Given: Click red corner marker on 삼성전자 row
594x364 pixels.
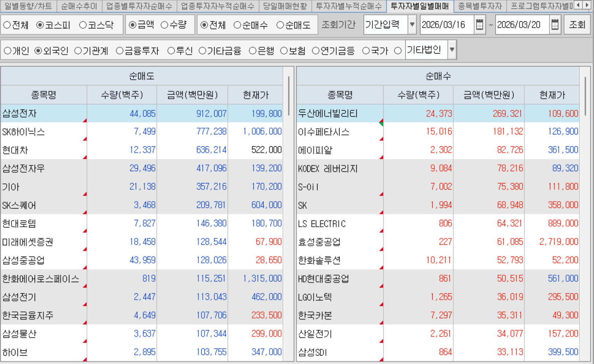Looking at the screenshot, I should 85,120.
